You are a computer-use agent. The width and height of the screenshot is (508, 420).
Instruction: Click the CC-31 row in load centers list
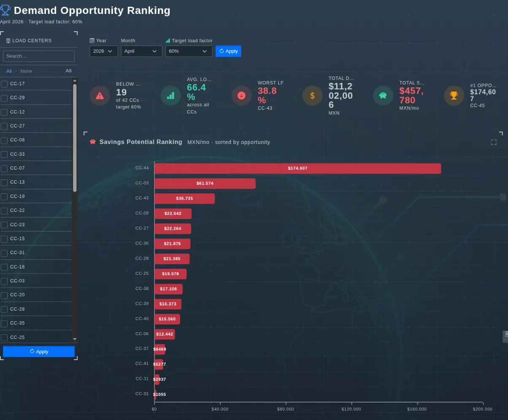pos(36,253)
